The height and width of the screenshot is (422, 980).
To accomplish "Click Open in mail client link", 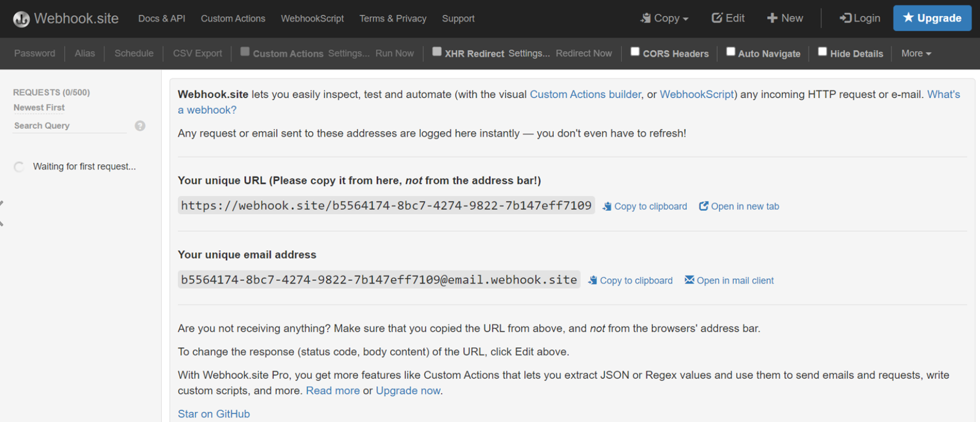I will 729,280.
